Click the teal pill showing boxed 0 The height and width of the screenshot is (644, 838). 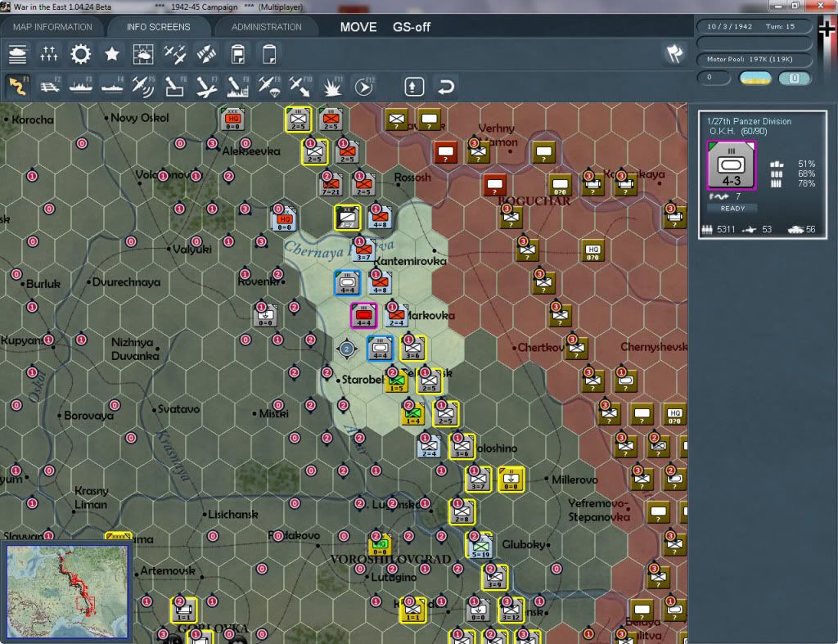(x=795, y=79)
